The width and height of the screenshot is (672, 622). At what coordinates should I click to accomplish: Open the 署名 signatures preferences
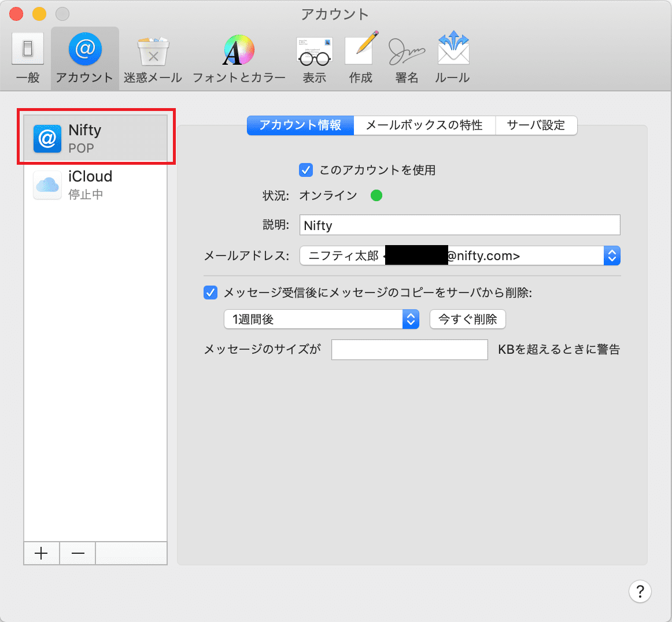pos(407,58)
